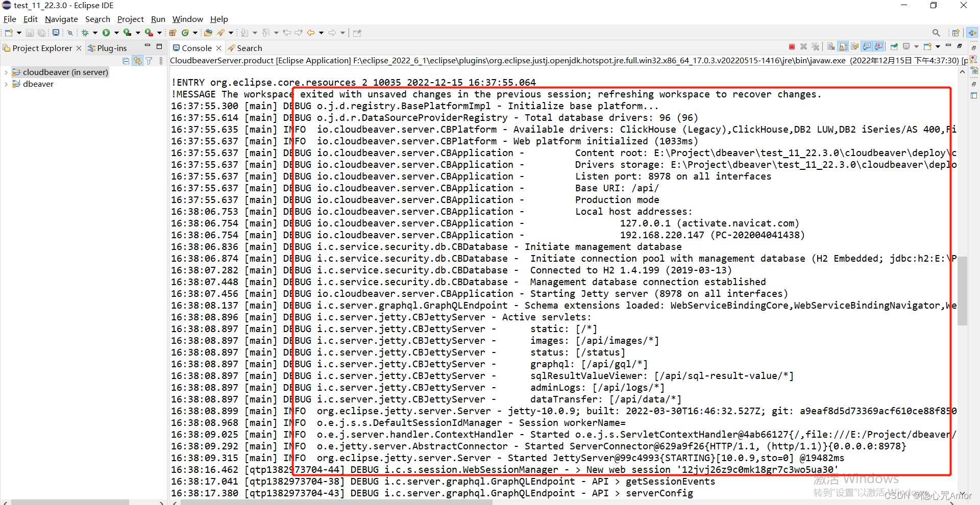Image resolution: width=980 pixels, height=505 pixels.
Task: Click the console horizontal scrollbar thumb
Action: [337, 502]
